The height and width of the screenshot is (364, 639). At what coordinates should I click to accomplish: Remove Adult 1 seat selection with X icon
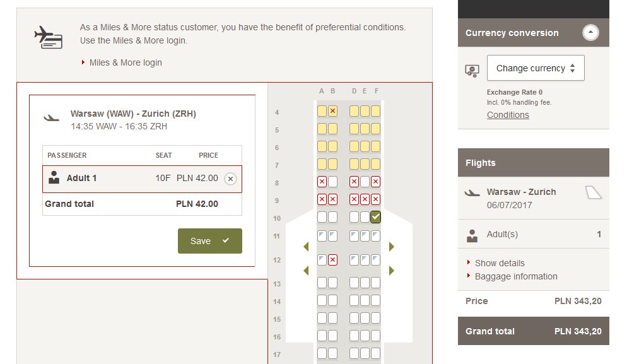pyautogui.click(x=230, y=179)
